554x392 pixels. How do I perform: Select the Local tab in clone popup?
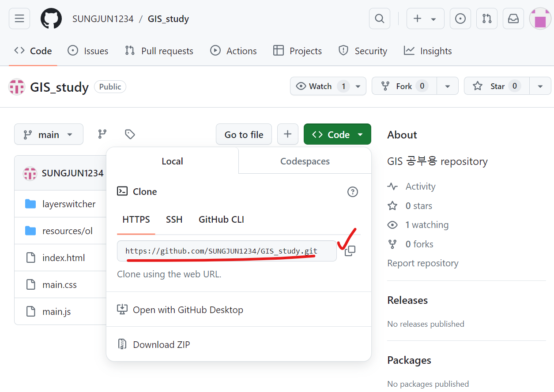click(172, 161)
